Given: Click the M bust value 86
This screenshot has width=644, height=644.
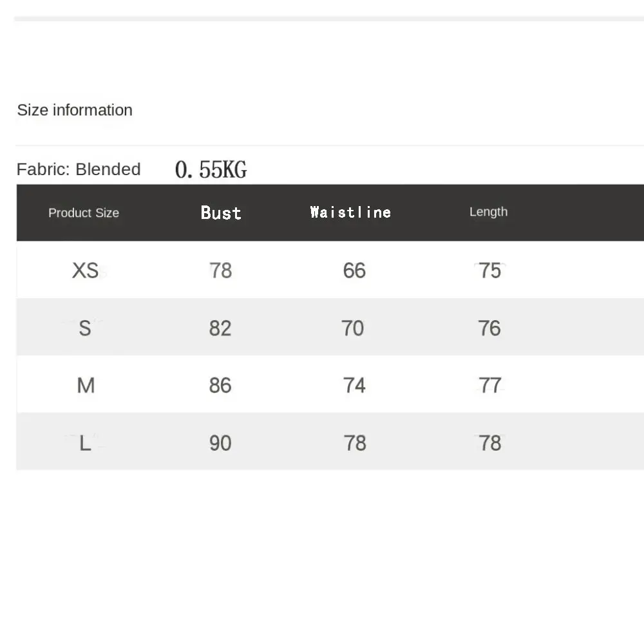Looking at the screenshot, I should click(220, 386).
